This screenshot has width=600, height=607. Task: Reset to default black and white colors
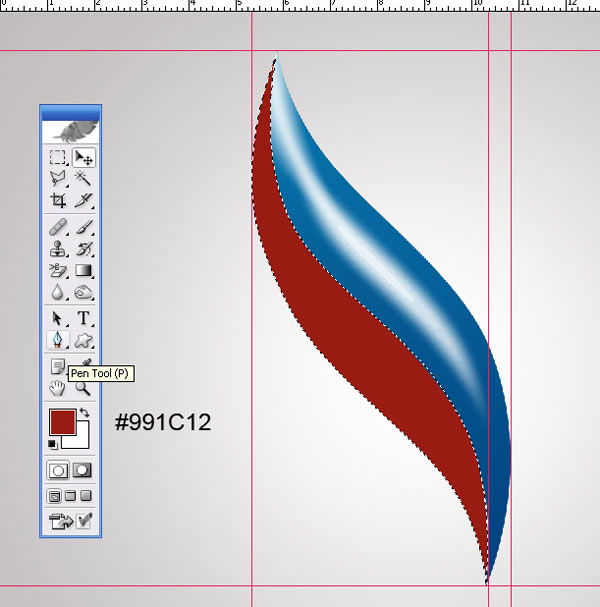tap(53, 444)
